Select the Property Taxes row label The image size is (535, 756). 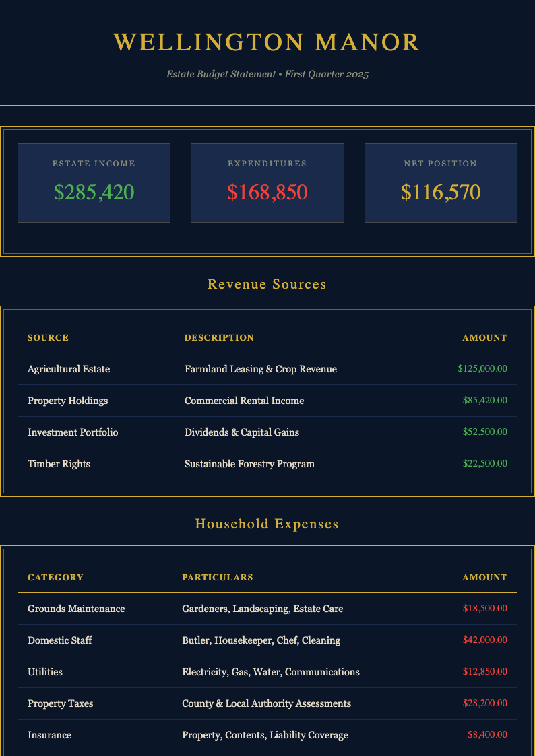coord(60,703)
